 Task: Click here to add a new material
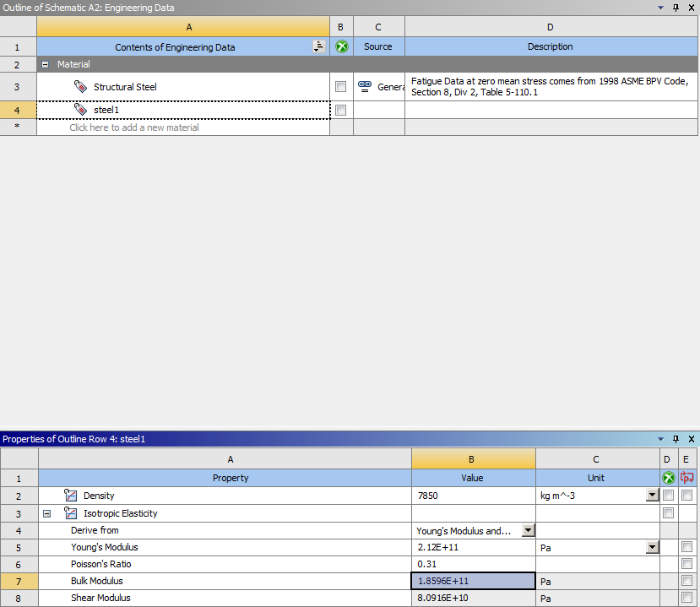coord(134,127)
